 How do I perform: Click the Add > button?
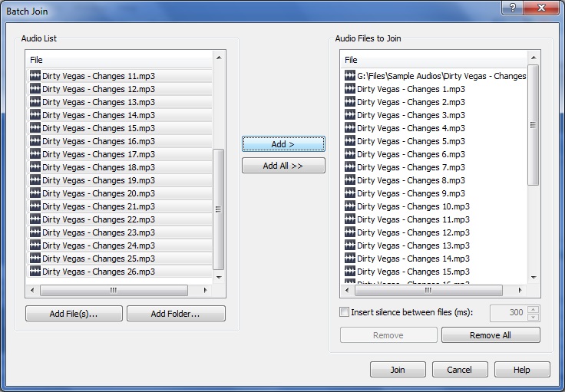click(x=283, y=144)
